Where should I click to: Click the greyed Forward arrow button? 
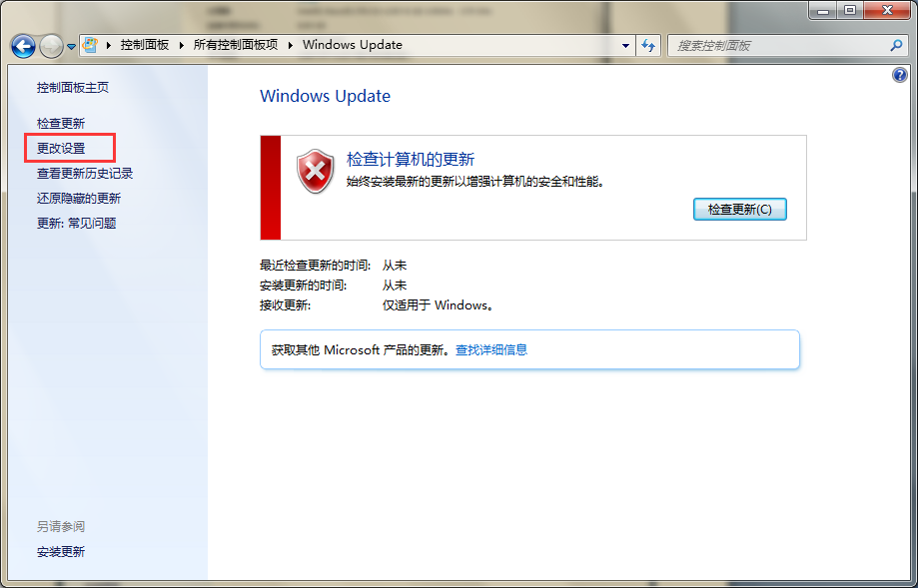click(52, 46)
